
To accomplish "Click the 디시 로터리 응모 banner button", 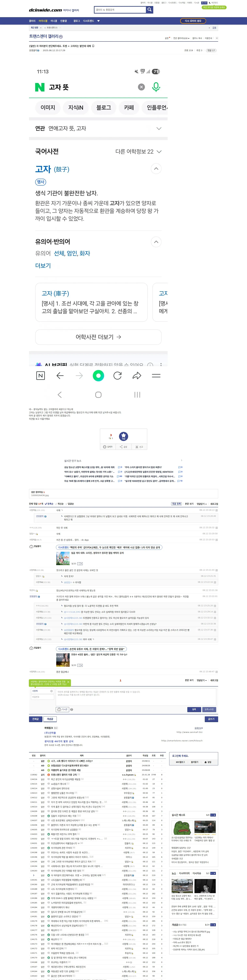I will pos(193,21).
